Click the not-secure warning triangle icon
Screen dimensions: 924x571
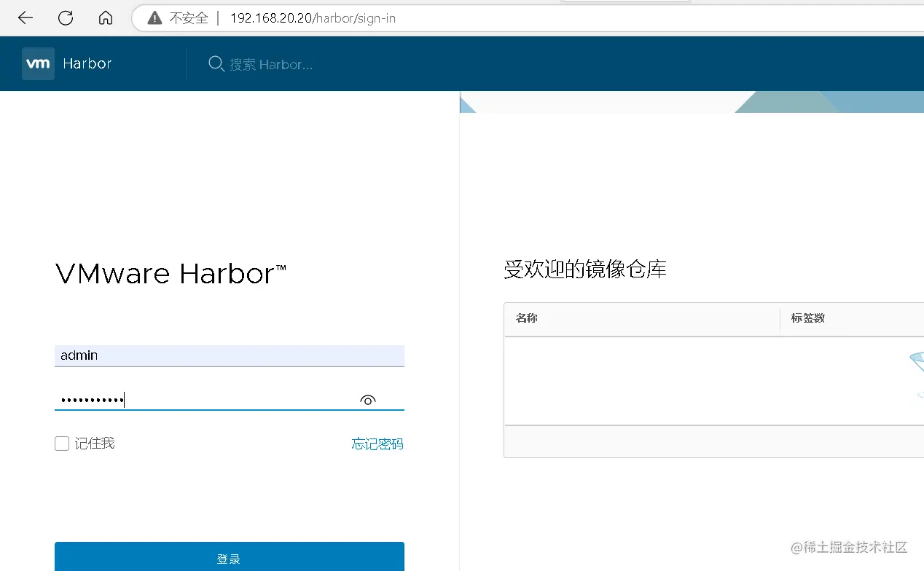[154, 18]
